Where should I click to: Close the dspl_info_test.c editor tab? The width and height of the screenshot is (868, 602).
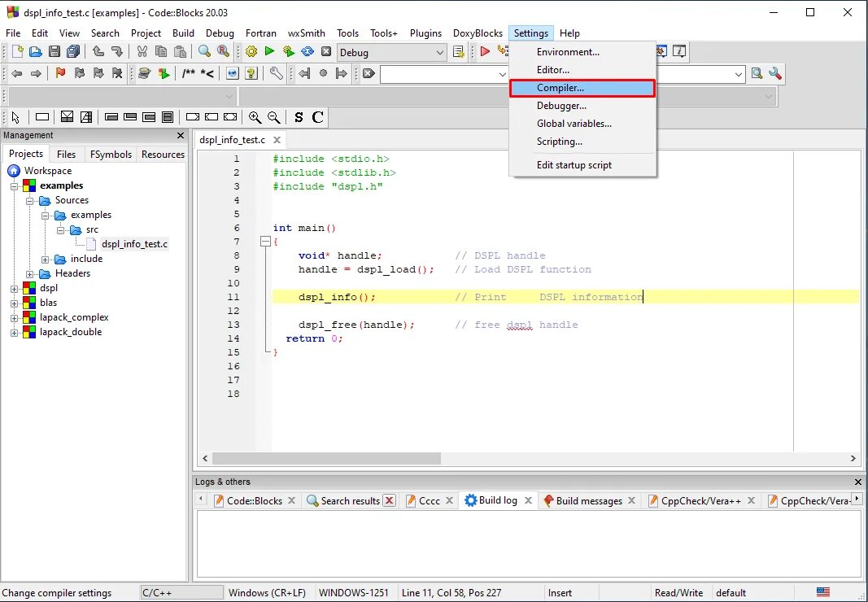pos(277,140)
